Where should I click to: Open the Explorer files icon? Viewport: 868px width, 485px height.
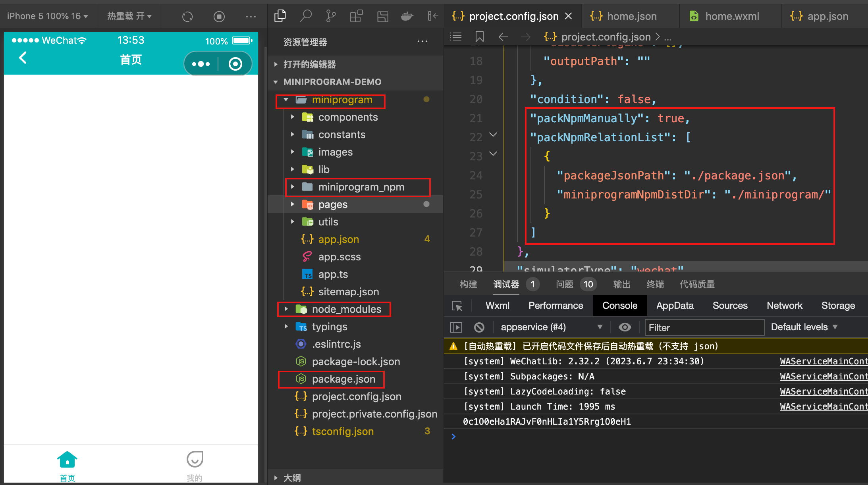tap(280, 16)
